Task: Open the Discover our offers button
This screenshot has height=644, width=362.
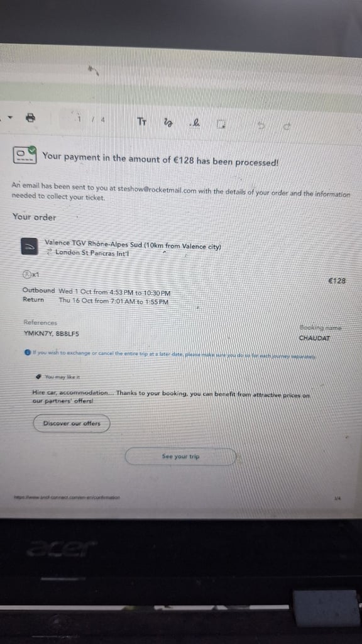Action: tap(72, 423)
